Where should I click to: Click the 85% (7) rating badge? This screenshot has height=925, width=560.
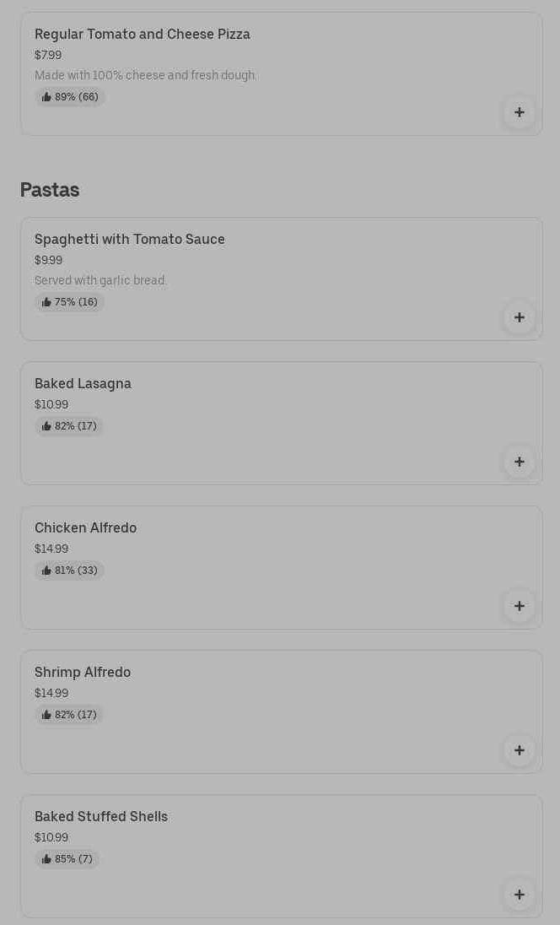tap(67, 859)
